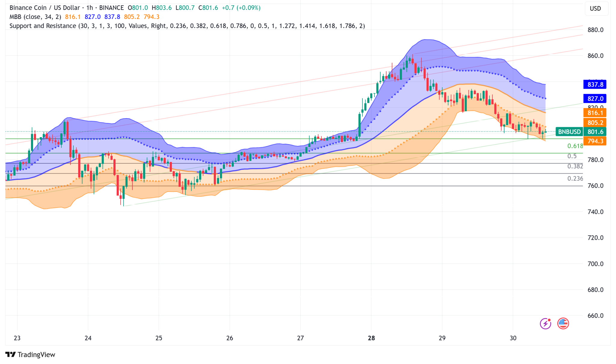Click date 23 on the time axis
Viewport: 616px width, 364px height.
click(17, 338)
